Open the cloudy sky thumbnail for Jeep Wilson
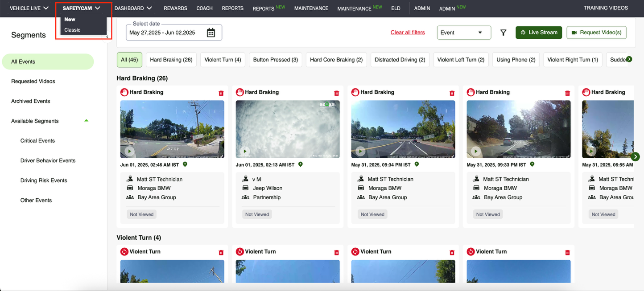This screenshot has width=644, height=291. click(x=288, y=129)
